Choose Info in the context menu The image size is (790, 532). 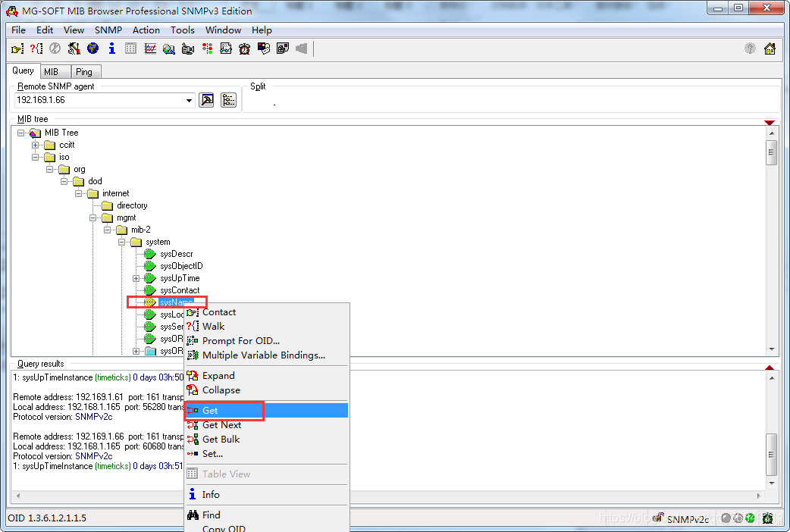point(267,495)
